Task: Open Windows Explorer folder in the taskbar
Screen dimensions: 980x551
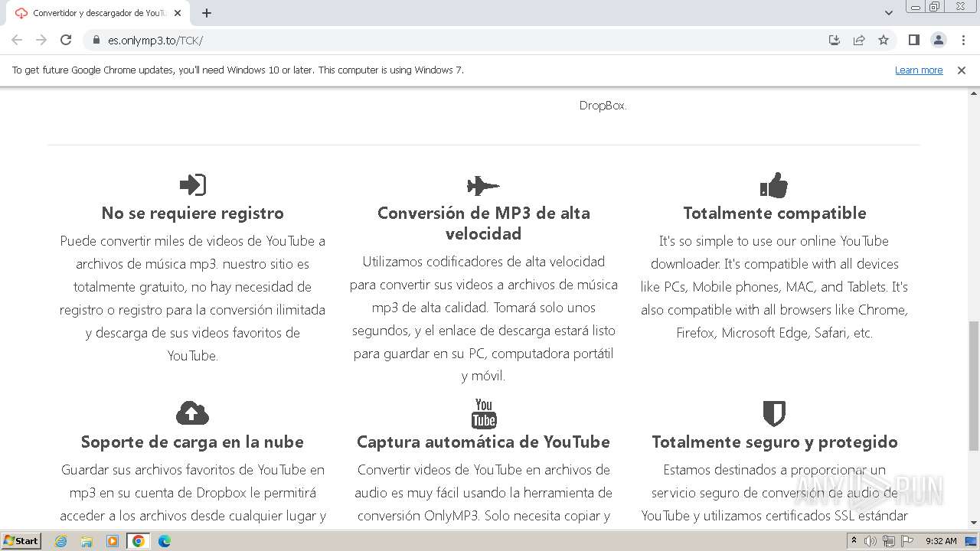Action: [x=87, y=541]
